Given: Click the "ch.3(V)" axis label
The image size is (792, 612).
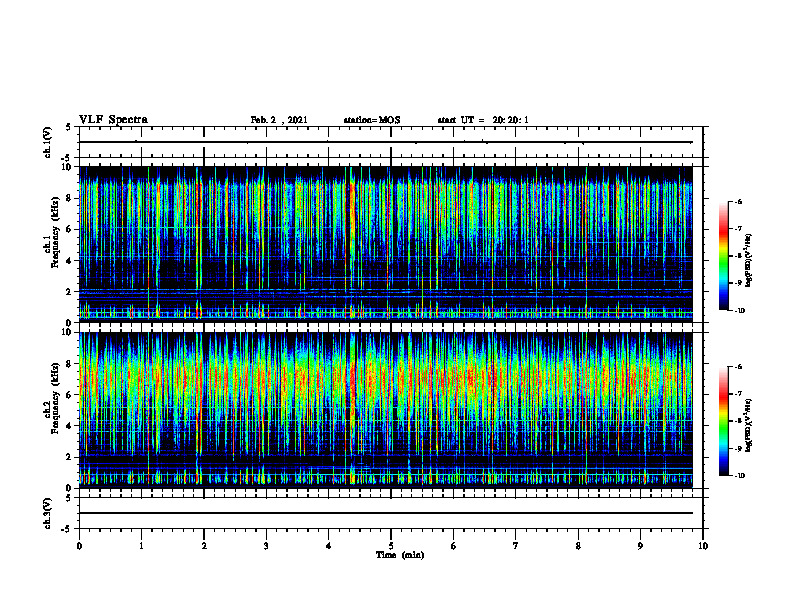Looking at the screenshot, I should click(48, 513).
